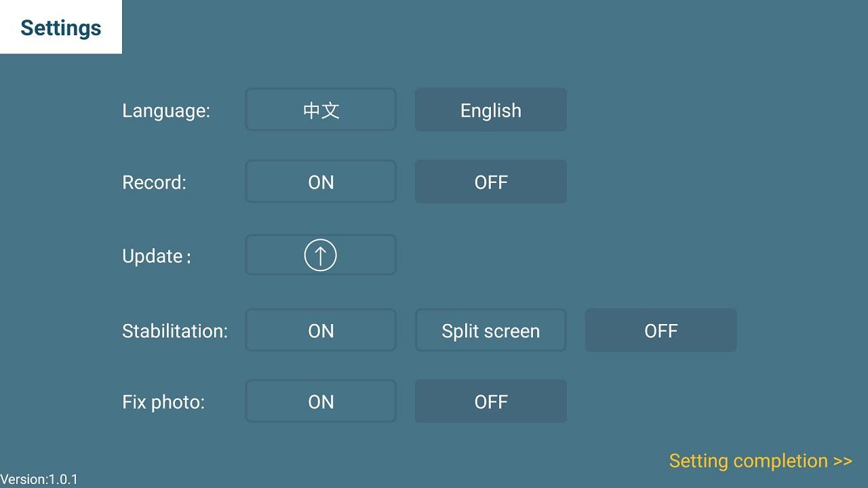Switch language to 中文
Image resolution: width=868 pixels, height=488 pixels.
point(321,110)
